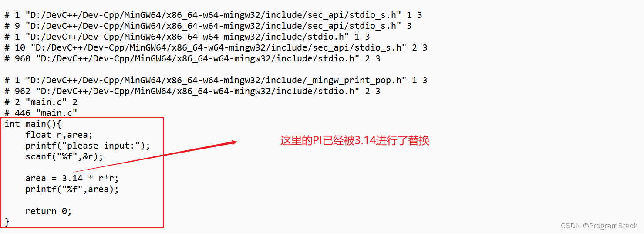The image size is (644, 234).
Task: Click the '# 10' stdio_s.h line
Action: point(216,47)
